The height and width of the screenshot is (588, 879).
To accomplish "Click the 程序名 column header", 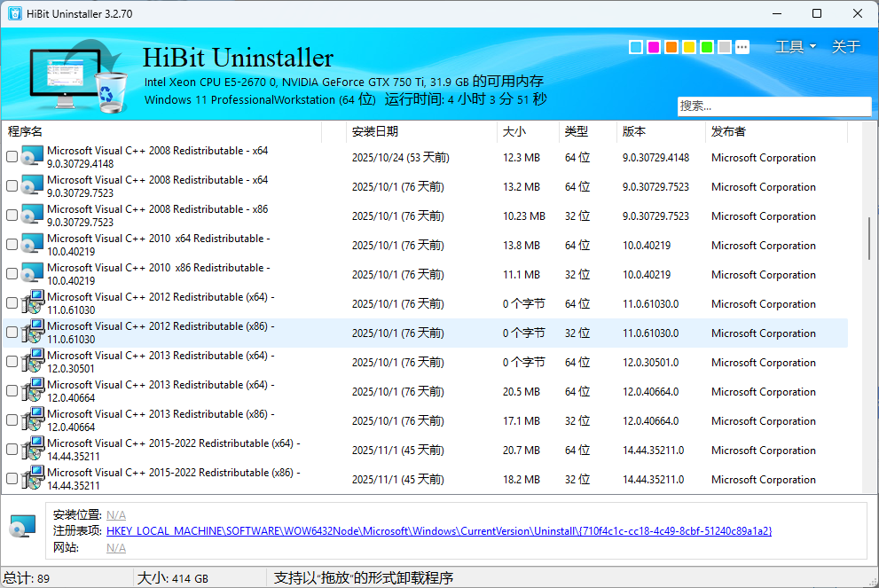I will coord(25,131).
